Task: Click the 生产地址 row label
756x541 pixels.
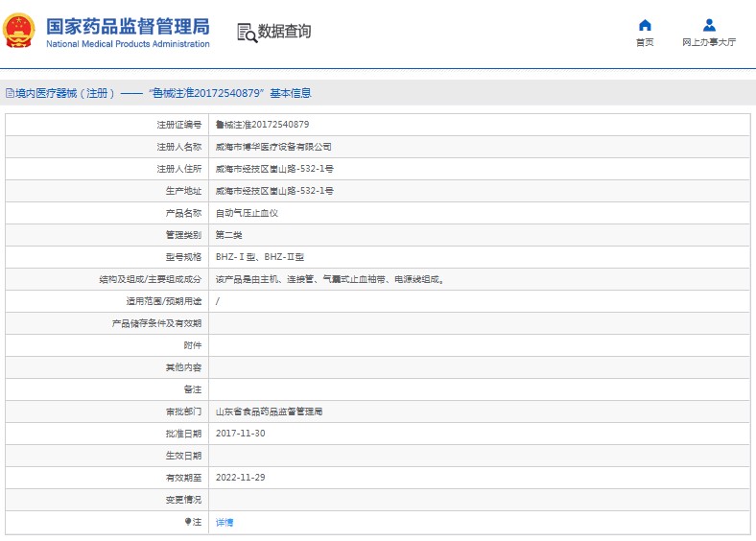Action: pyautogui.click(x=183, y=191)
